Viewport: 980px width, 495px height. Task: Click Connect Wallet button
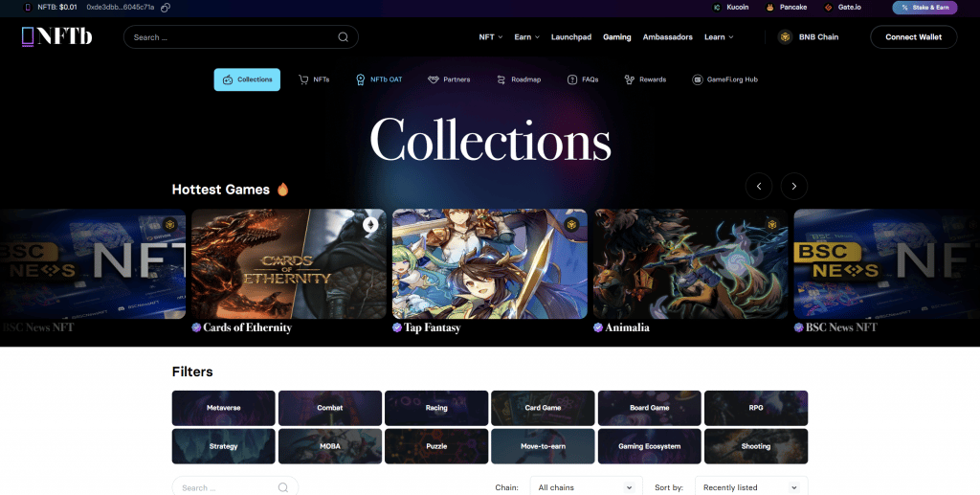tap(913, 37)
